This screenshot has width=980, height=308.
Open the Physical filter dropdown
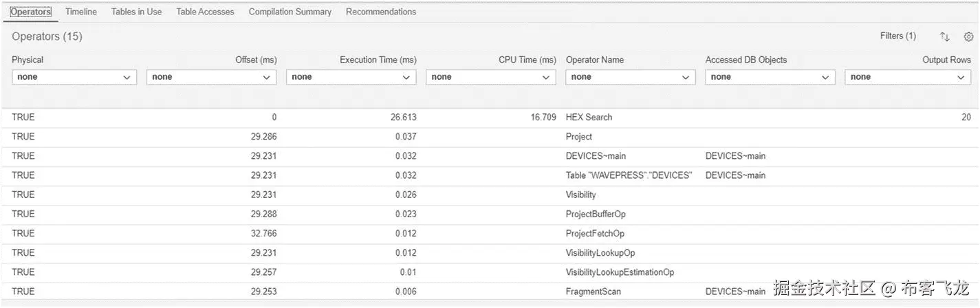(74, 77)
